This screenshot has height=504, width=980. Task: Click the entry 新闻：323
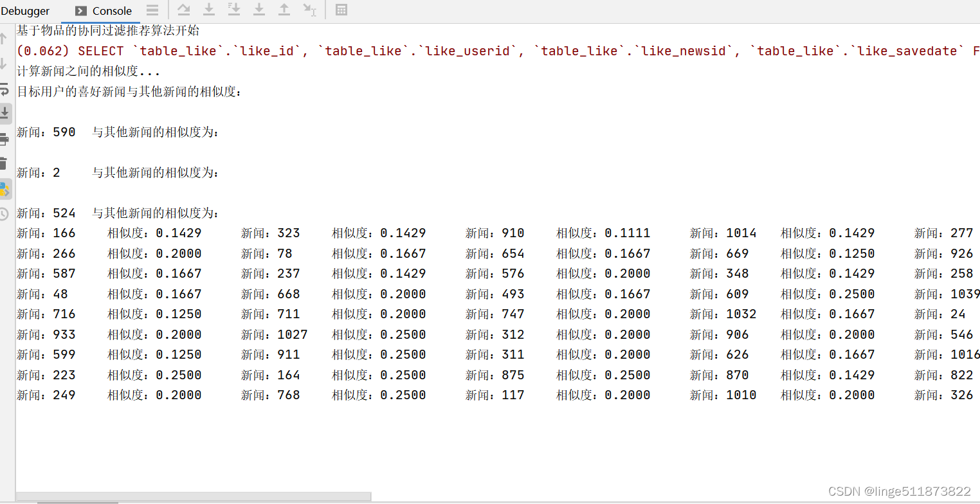coord(271,233)
